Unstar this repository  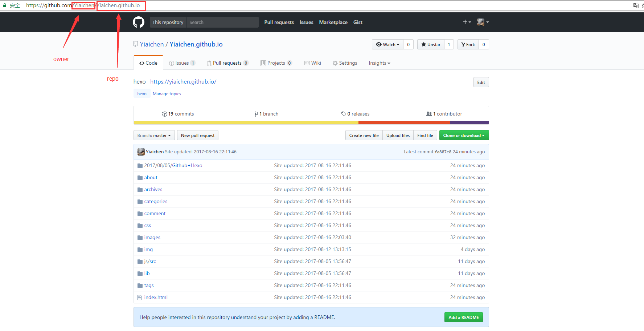[431, 44]
